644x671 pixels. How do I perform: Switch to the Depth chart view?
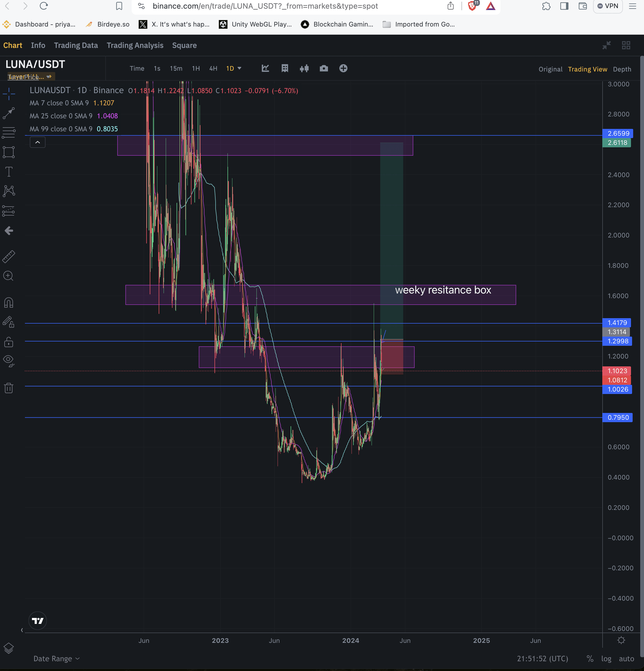[622, 69]
